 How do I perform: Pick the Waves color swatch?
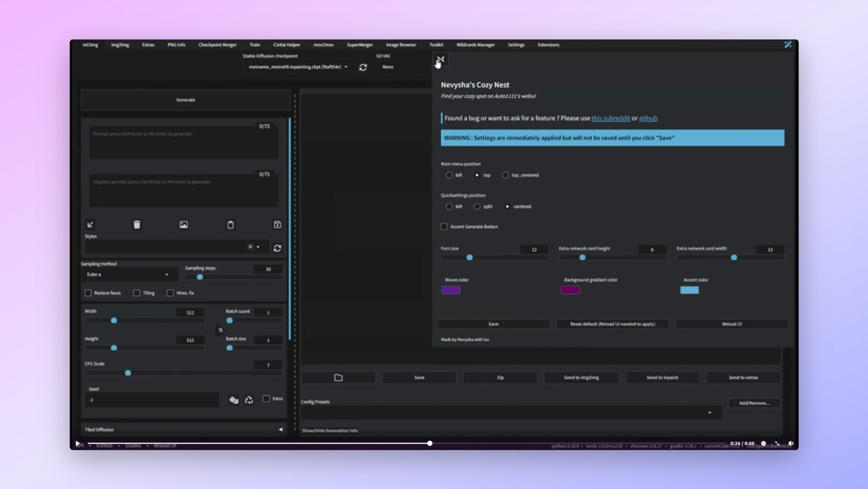pyautogui.click(x=451, y=290)
